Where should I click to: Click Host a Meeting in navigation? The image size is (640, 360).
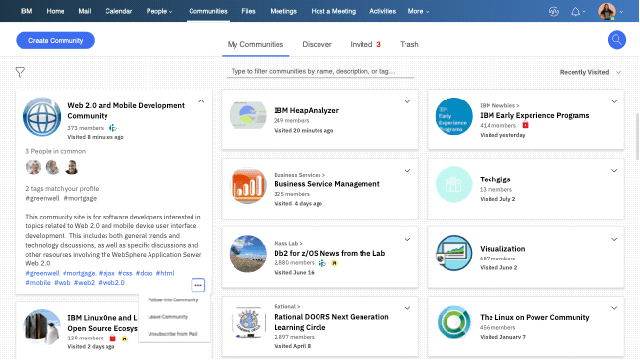coord(333,11)
